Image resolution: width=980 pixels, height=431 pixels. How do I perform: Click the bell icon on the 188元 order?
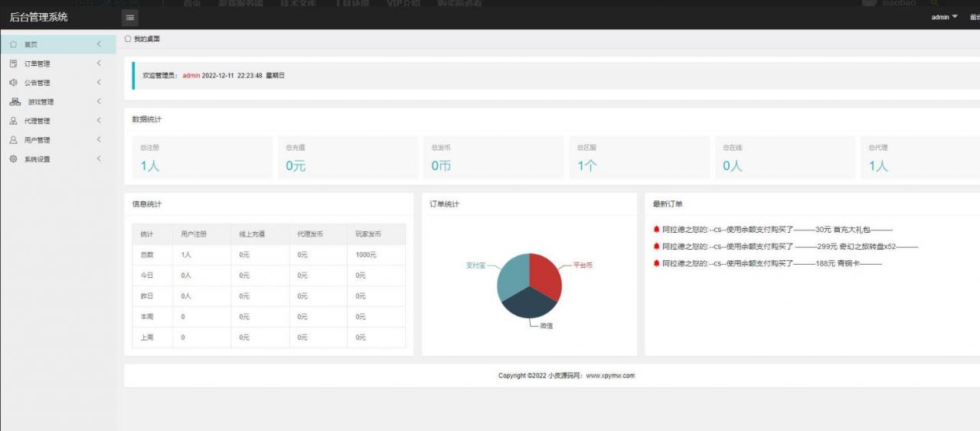point(656,263)
